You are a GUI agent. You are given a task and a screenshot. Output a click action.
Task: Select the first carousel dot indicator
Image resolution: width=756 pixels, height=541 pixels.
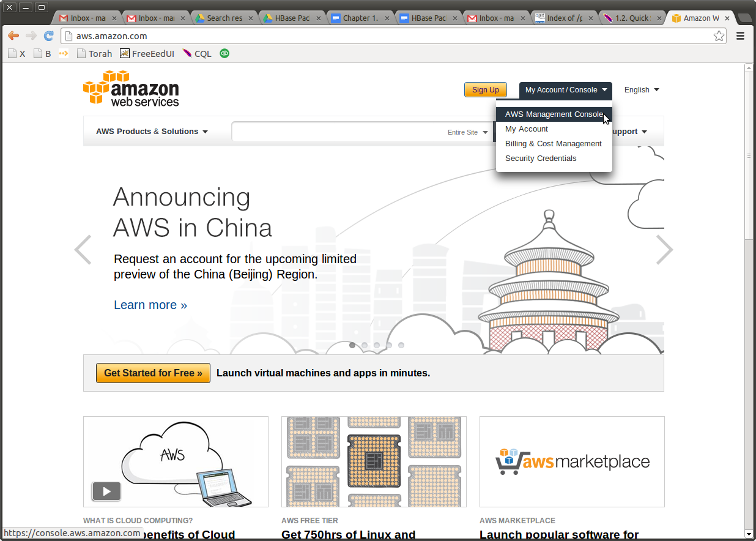coord(352,345)
